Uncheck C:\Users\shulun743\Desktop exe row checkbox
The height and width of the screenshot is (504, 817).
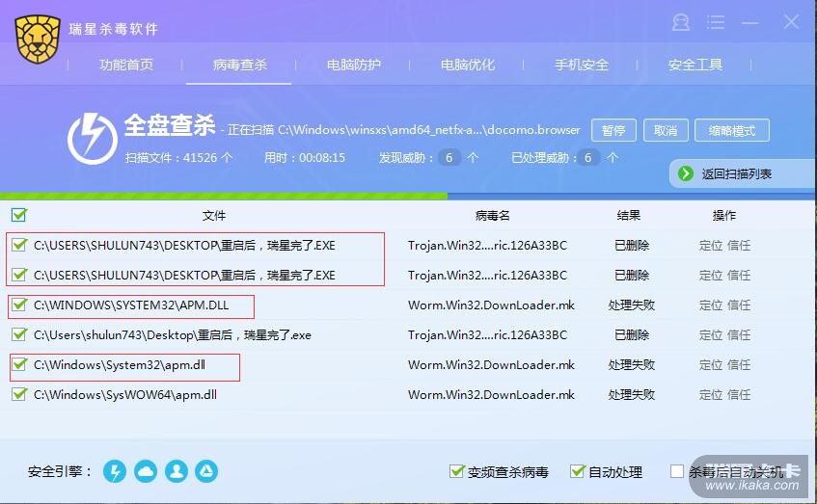19,334
